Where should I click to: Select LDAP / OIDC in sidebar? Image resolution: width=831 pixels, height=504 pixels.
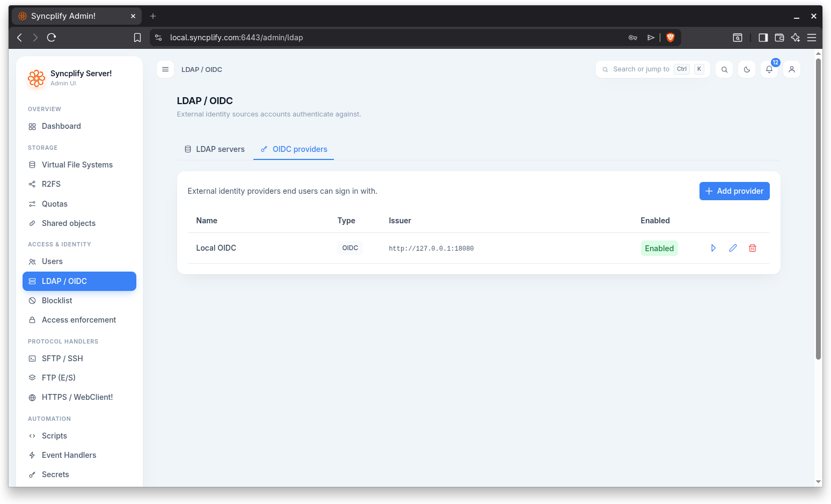[79, 281]
